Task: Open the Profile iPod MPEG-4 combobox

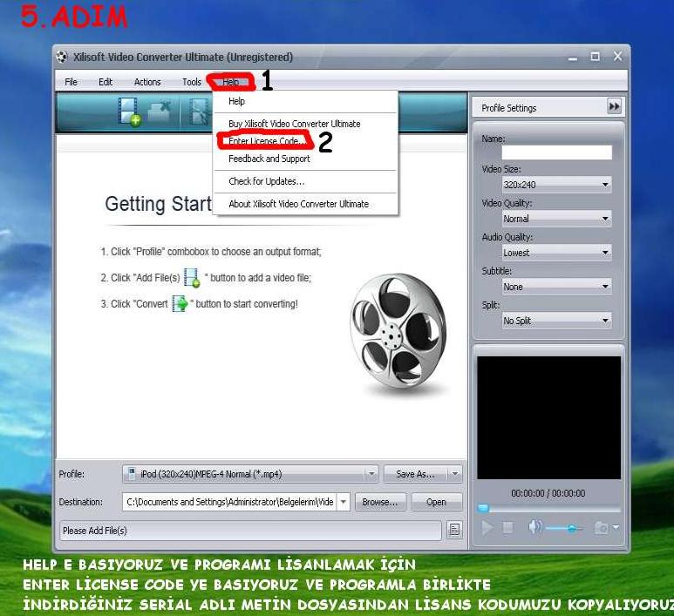Action: coord(250,474)
